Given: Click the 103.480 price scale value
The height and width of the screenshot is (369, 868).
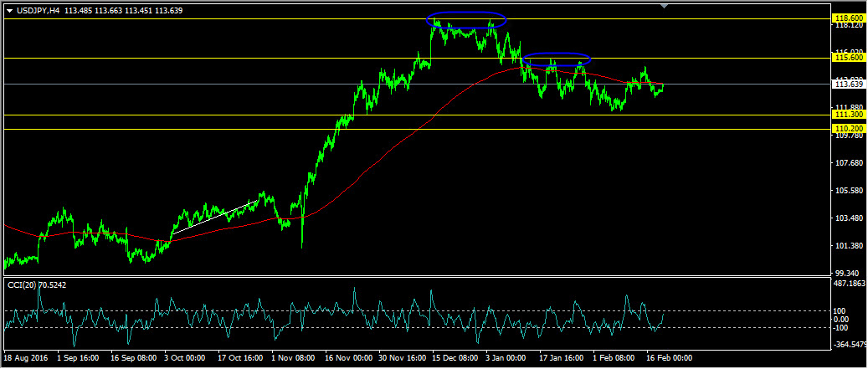Looking at the screenshot, I should (x=850, y=218).
